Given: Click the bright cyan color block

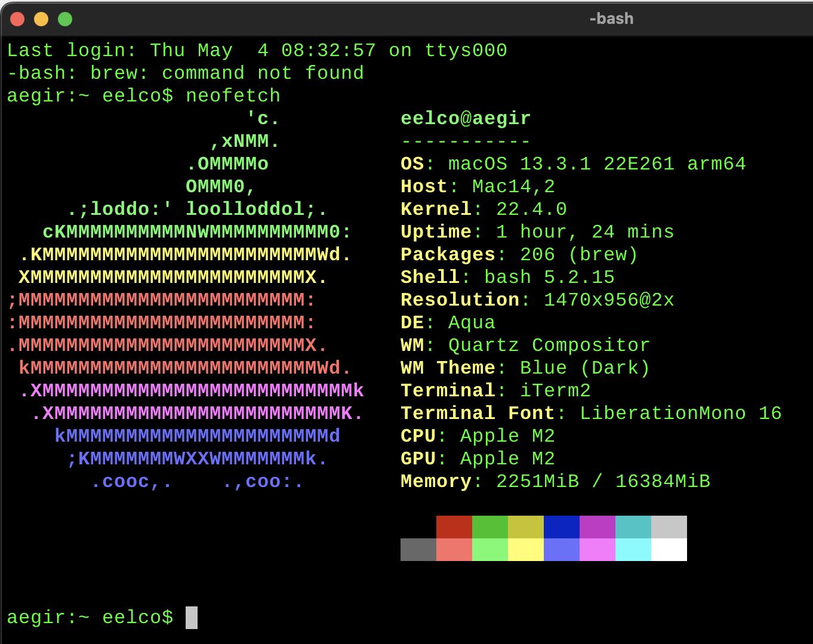Looking at the screenshot, I should pyautogui.click(x=633, y=550).
